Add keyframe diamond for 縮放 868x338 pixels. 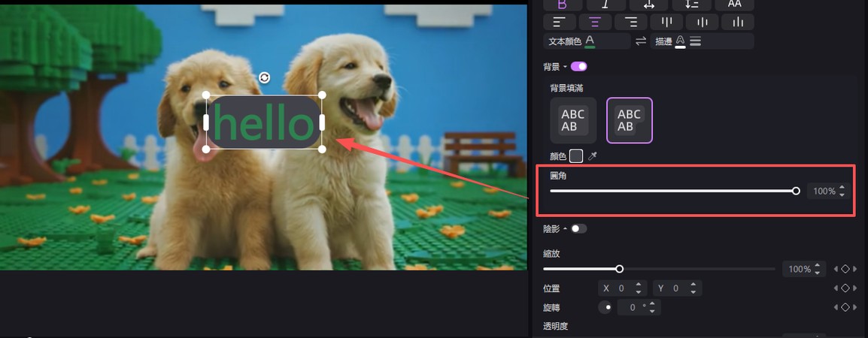(x=845, y=269)
